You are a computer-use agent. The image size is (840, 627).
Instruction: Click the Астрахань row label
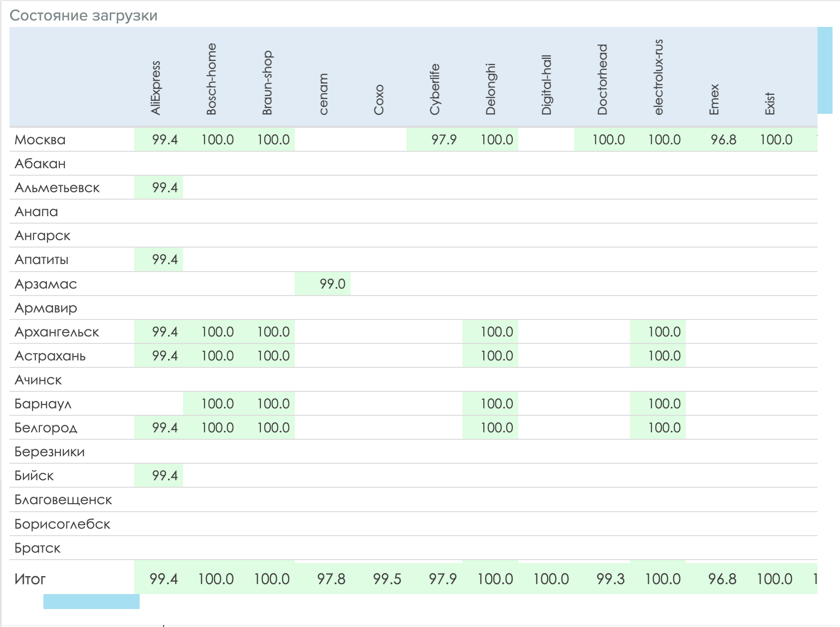click(x=50, y=356)
